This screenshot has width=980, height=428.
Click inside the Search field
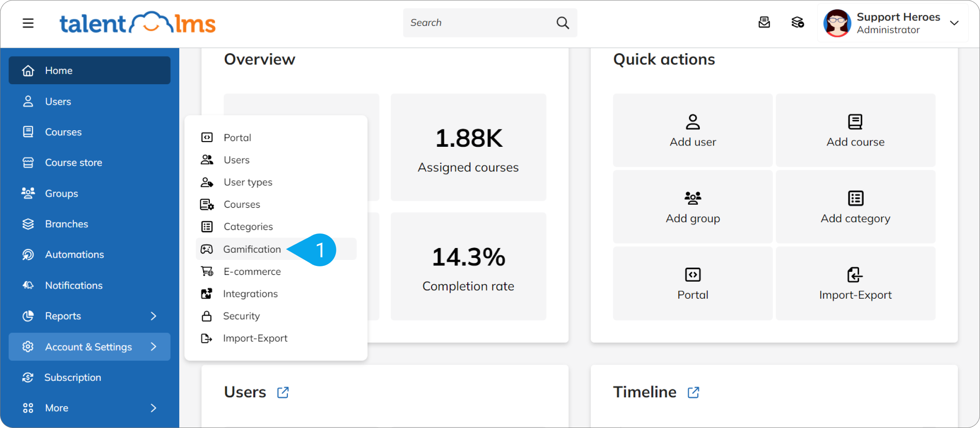(x=490, y=23)
